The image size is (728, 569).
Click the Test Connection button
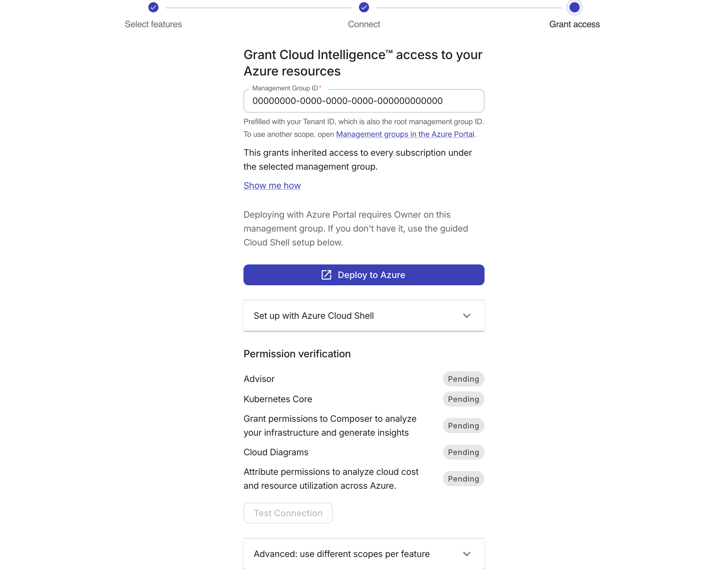coord(288,513)
